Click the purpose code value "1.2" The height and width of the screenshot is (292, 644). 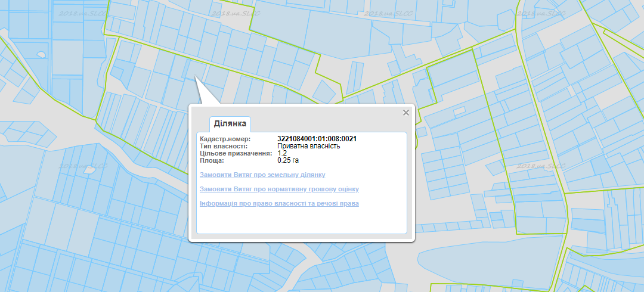(282, 153)
